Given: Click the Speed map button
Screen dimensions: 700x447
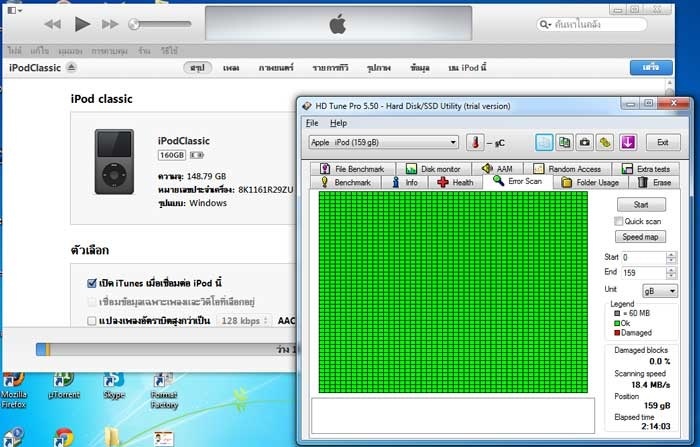Looking at the screenshot, I should 641,237.
